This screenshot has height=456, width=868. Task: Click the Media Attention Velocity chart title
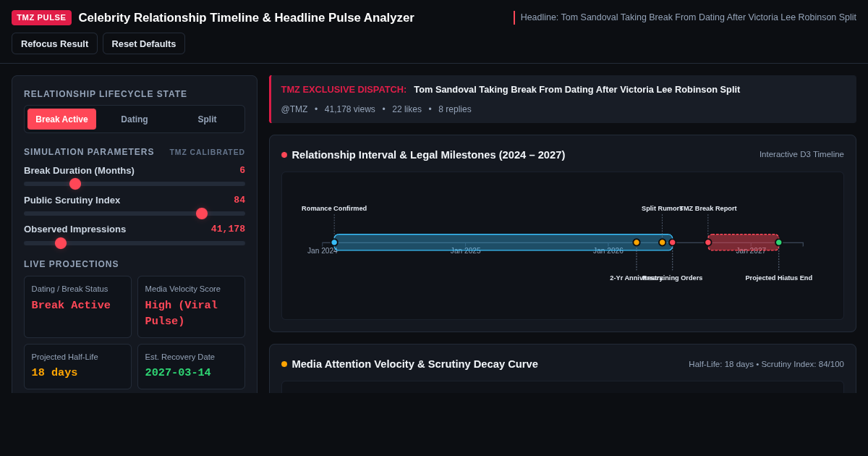pyautogui.click(x=415, y=364)
